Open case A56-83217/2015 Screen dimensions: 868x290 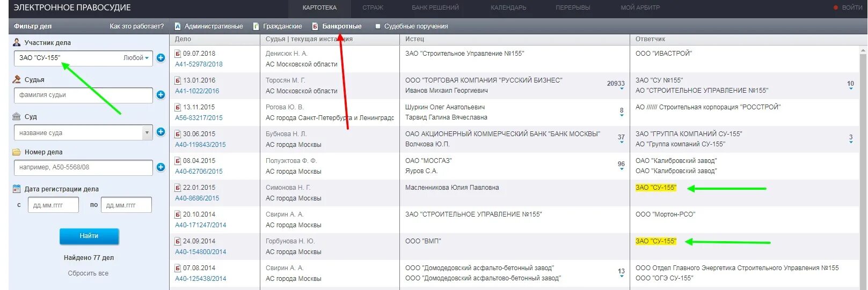[199, 118]
